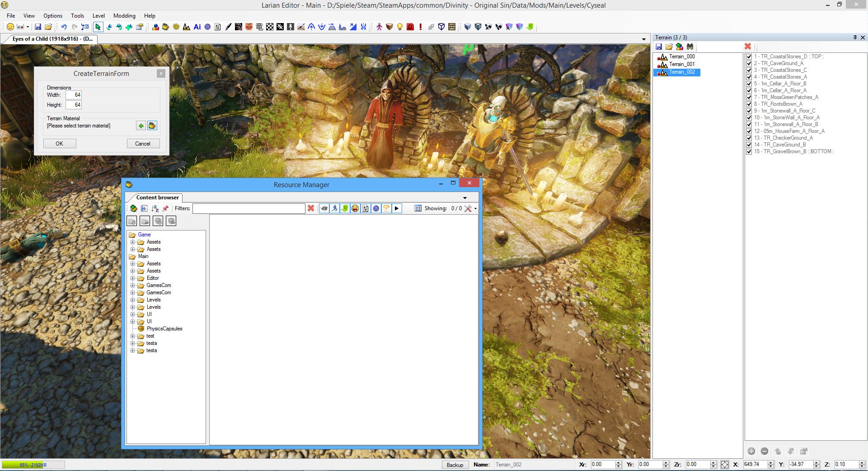Click the selection arrow tool in toolbar
The width and height of the screenshot is (868, 471).
point(98,27)
